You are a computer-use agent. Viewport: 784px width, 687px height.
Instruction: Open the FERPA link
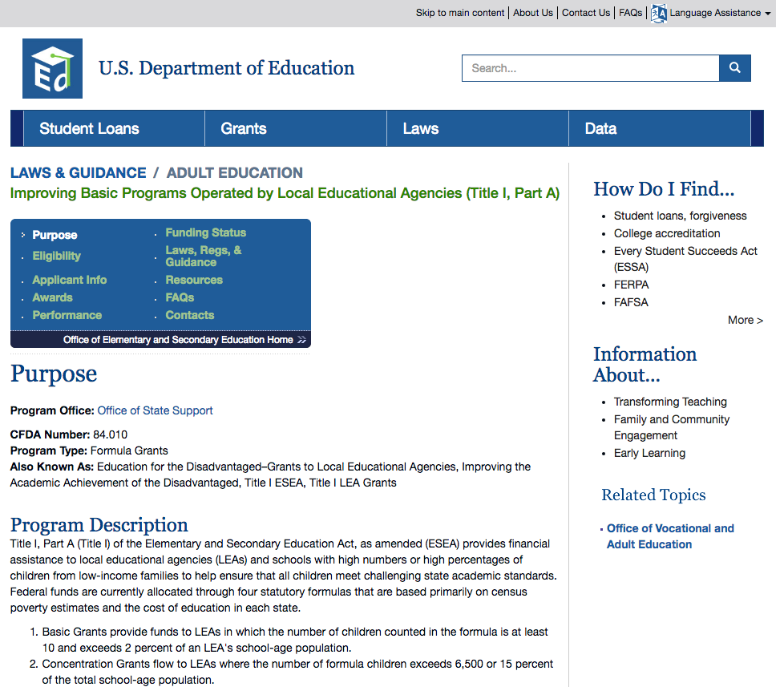(632, 285)
